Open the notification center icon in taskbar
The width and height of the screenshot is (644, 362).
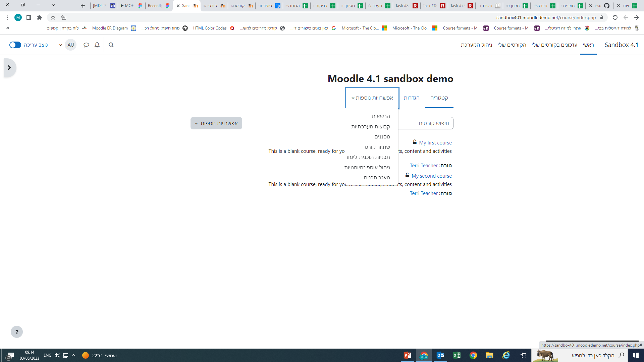point(10,356)
